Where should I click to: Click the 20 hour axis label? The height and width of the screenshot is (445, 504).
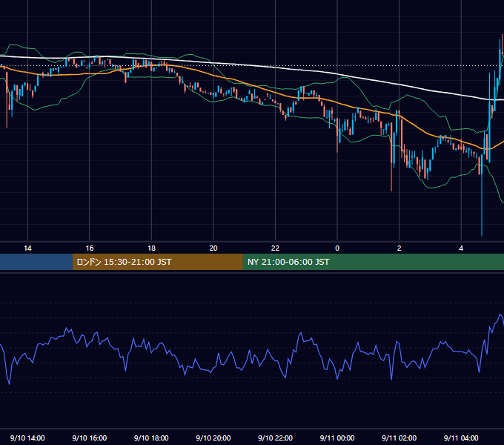[213, 248]
